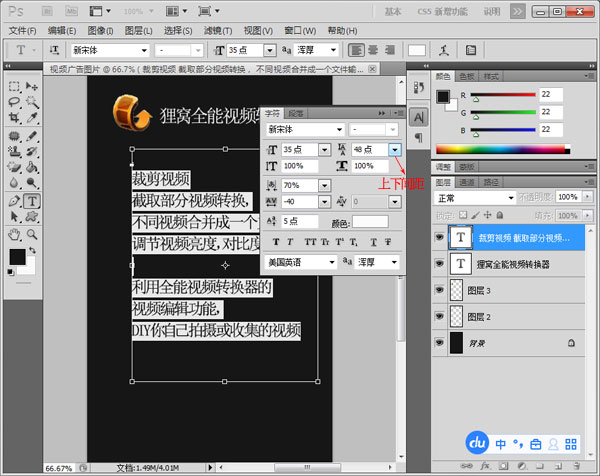
Task: Open the 窗口(W) menu
Action: click(x=300, y=31)
